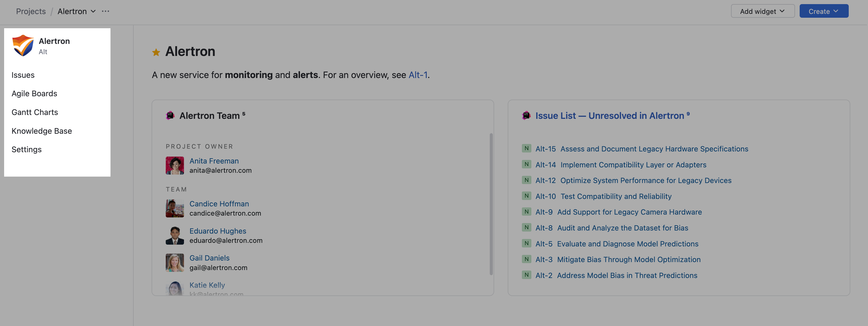Open Katie Kelly's profile link
The height and width of the screenshot is (326, 868).
click(x=207, y=285)
